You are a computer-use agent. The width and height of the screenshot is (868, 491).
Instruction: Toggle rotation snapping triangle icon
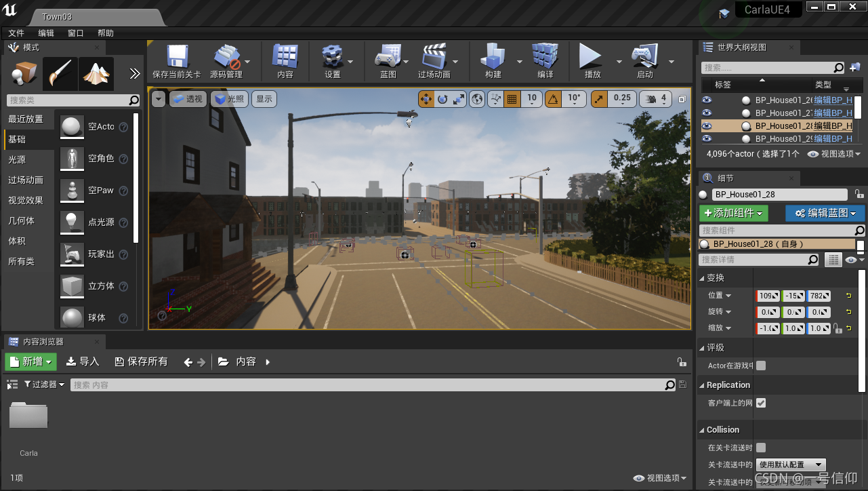coord(554,99)
